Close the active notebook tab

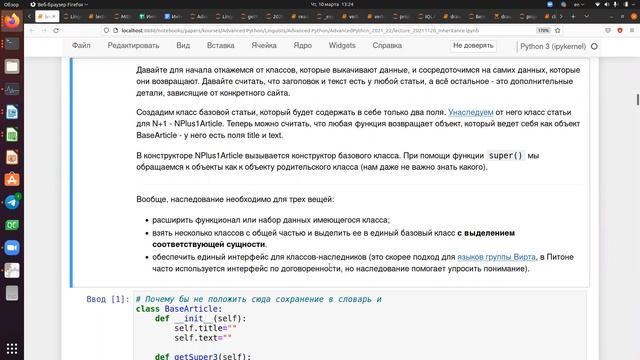tap(54, 17)
